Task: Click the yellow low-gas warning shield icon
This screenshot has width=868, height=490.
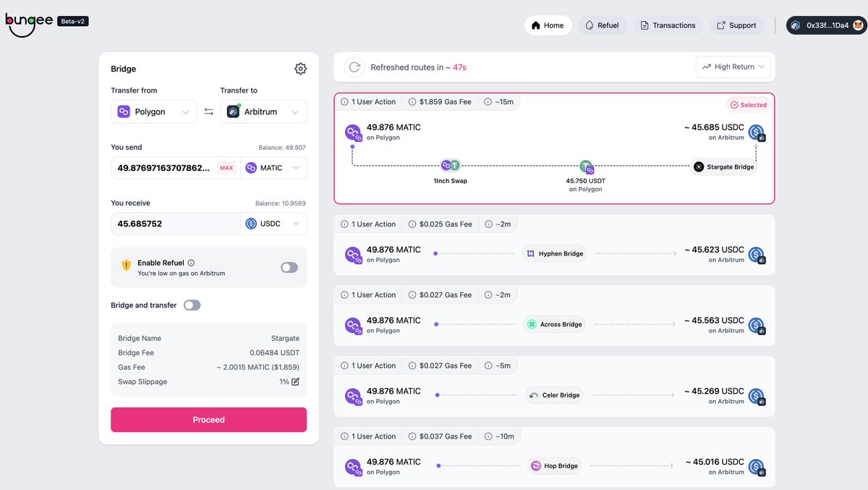Action: click(x=126, y=266)
